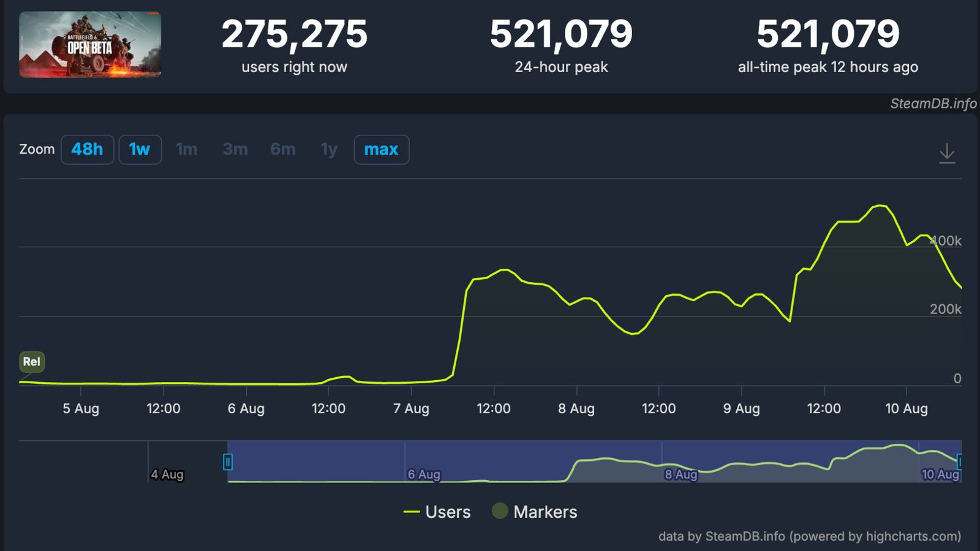The width and height of the screenshot is (980, 551).
Task: Hide the Markers series via legend
Action: coord(535,512)
